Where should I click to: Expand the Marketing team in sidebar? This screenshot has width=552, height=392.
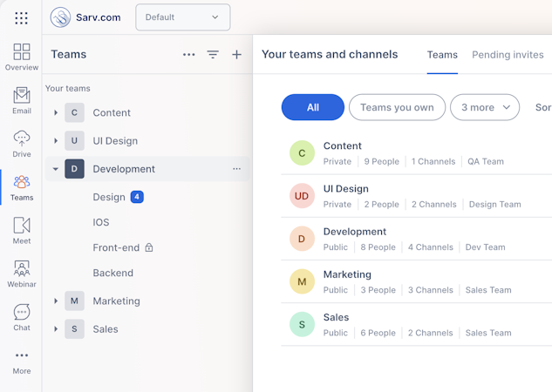(x=56, y=301)
